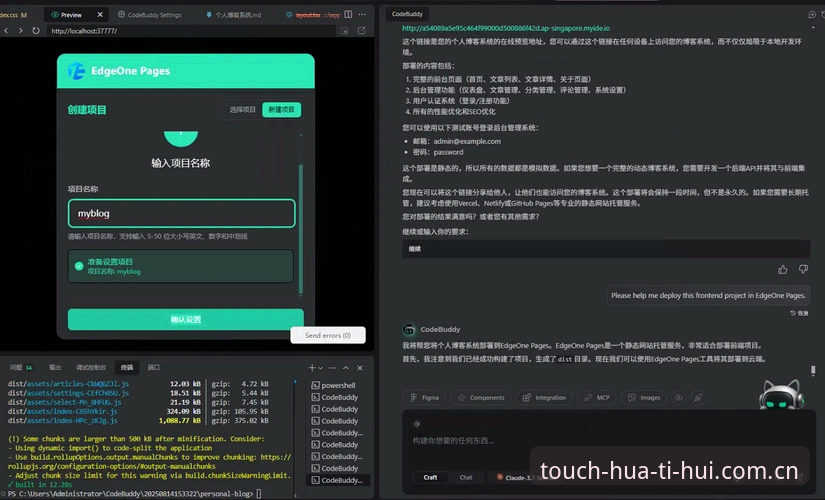The image size is (825, 500).
Task: Open the 问题 problems panel tab
Action: point(21,367)
